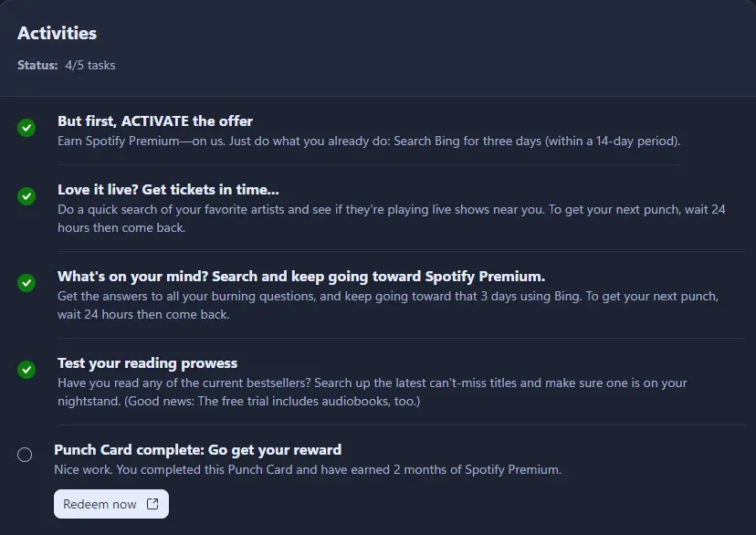Click the favorite artists live shows description

point(392,218)
